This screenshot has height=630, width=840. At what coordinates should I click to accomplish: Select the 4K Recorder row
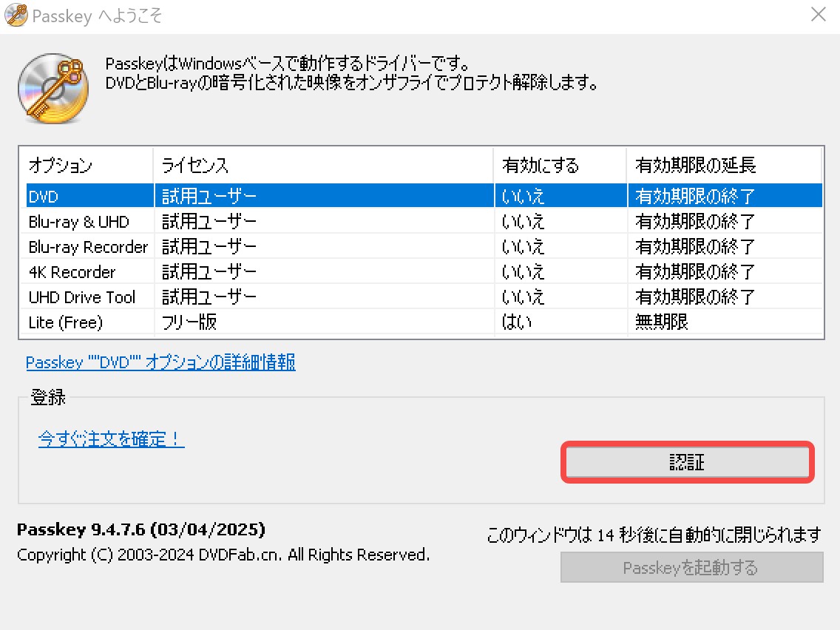point(421,271)
